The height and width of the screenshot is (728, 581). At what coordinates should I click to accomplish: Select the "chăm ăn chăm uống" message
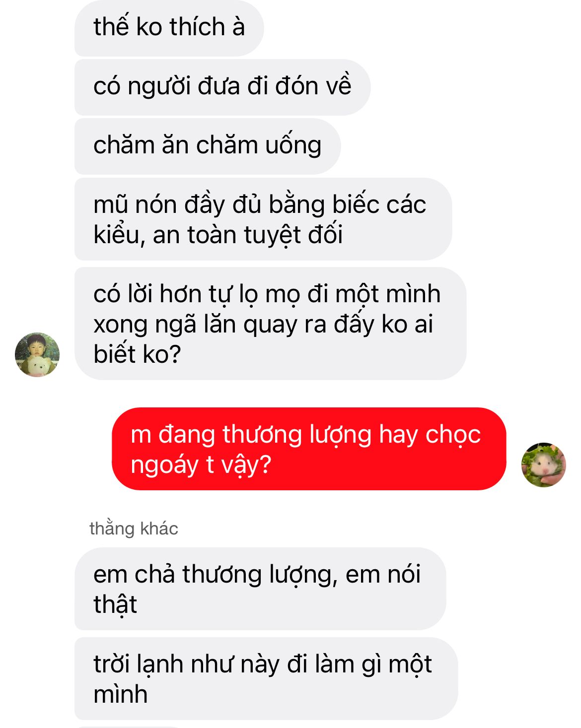pyautogui.click(x=208, y=146)
